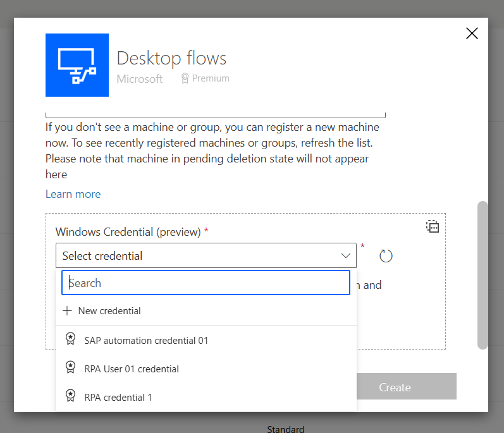Choose SAP automation credential 01
This screenshot has height=433, width=504.
[x=206, y=340]
